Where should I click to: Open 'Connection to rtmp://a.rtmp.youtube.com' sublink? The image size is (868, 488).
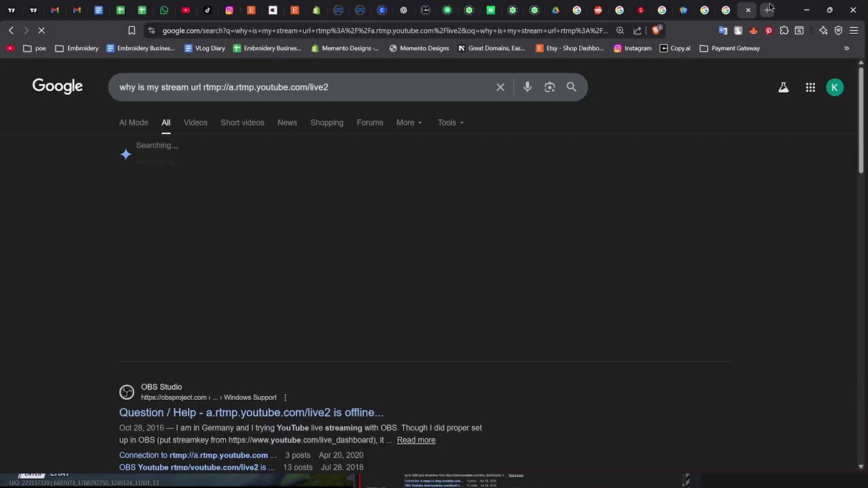pyautogui.click(x=198, y=455)
